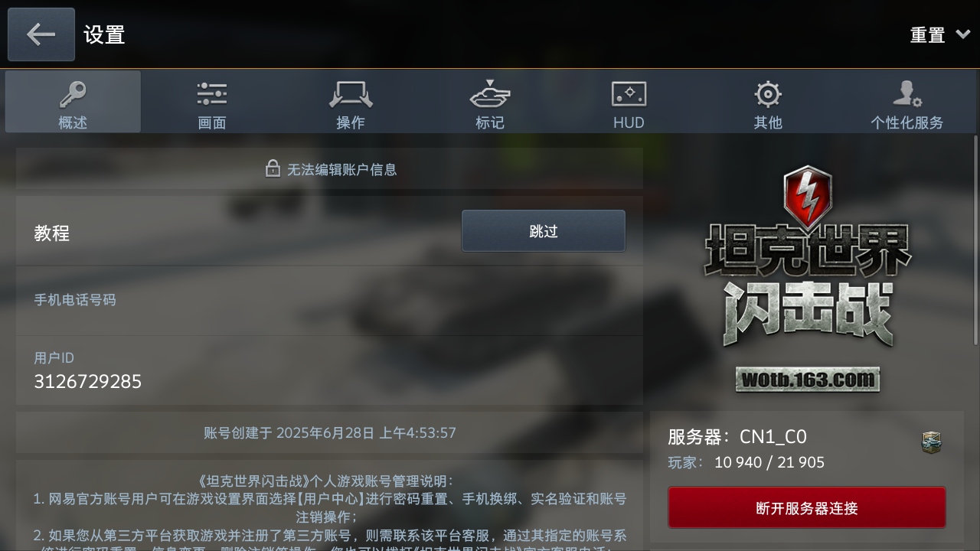980x551 pixels.
Task: Open the 操作 controls icon
Action: pyautogui.click(x=351, y=94)
